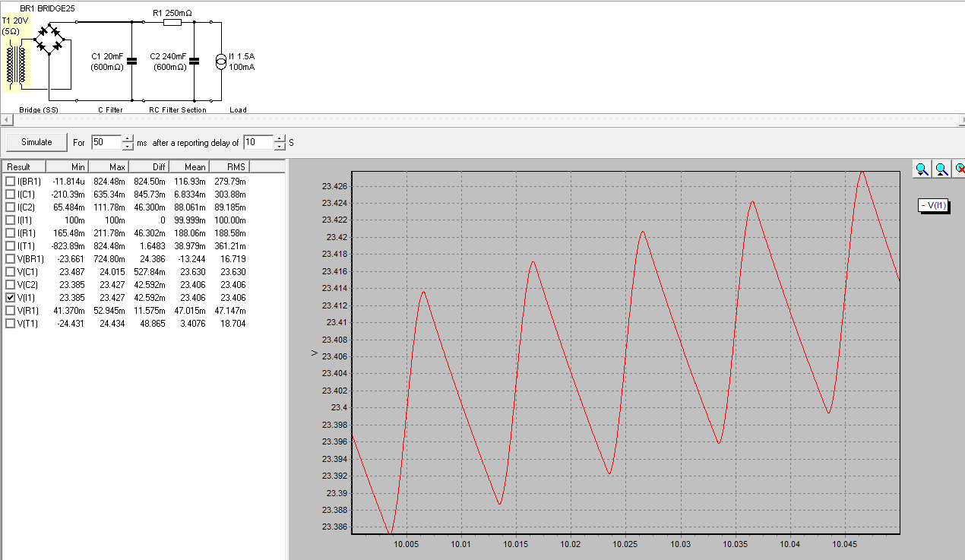965x560 pixels.
Task: Decrease simulation duration with down spinner
Action: pos(128,146)
